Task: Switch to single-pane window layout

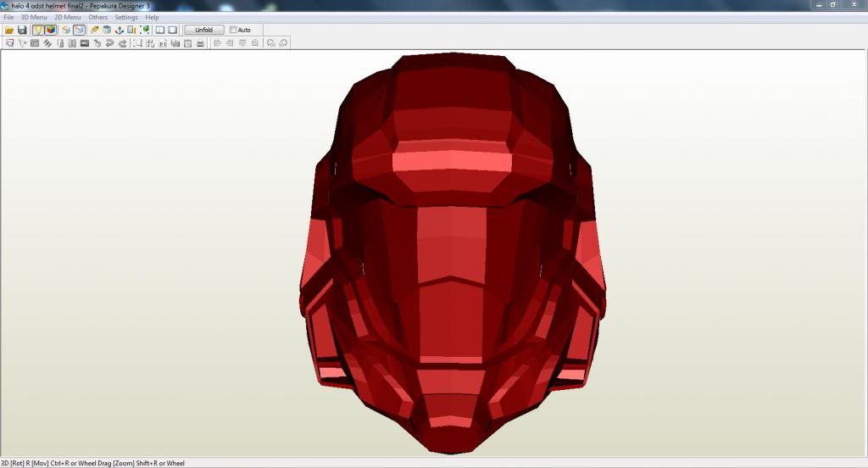Action: (x=173, y=30)
